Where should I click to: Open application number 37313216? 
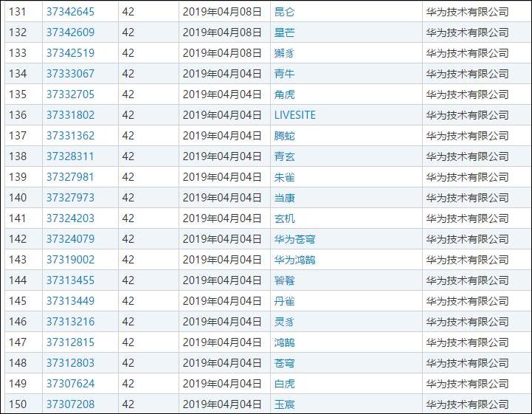[70, 322]
